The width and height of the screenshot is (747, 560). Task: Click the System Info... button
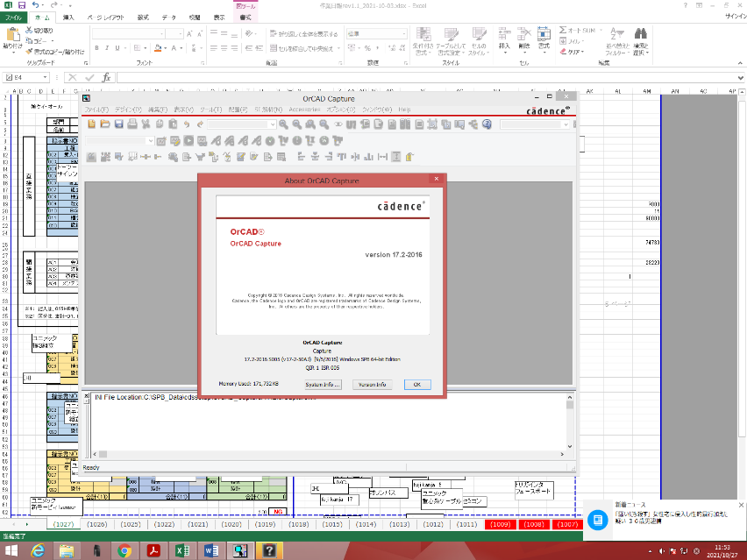323,384
